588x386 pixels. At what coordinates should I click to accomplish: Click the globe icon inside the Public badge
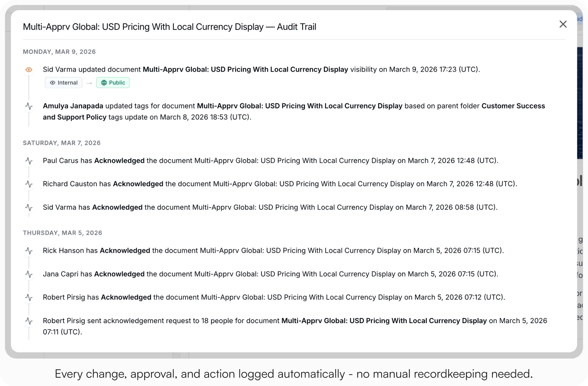104,83
